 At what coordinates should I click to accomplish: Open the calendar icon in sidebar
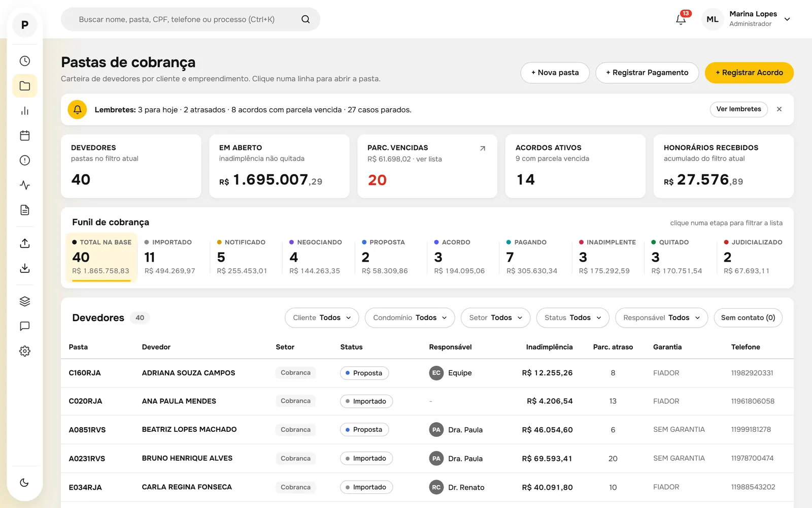(24, 136)
